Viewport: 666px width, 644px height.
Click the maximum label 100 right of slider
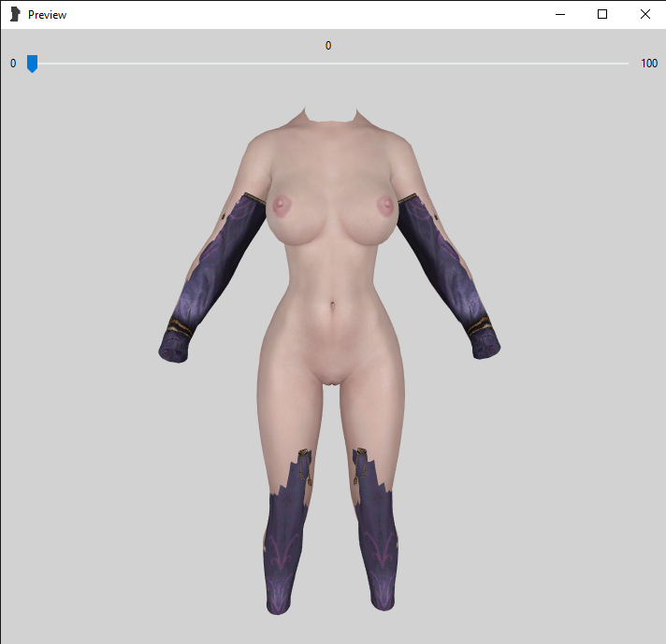(649, 64)
